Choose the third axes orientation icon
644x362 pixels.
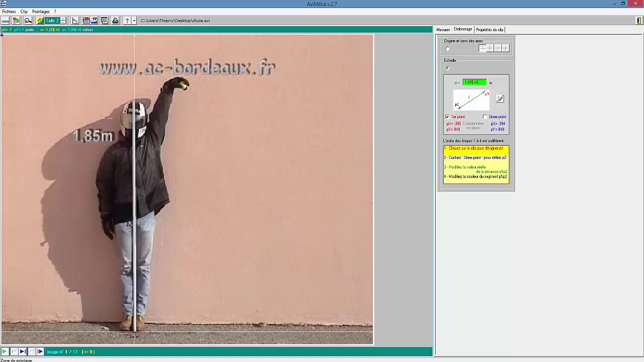[498, 48]
